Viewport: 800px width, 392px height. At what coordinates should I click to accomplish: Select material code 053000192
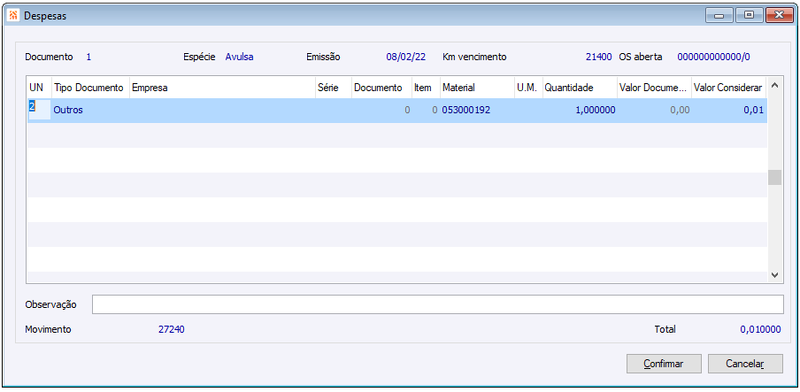click(466, 110)
